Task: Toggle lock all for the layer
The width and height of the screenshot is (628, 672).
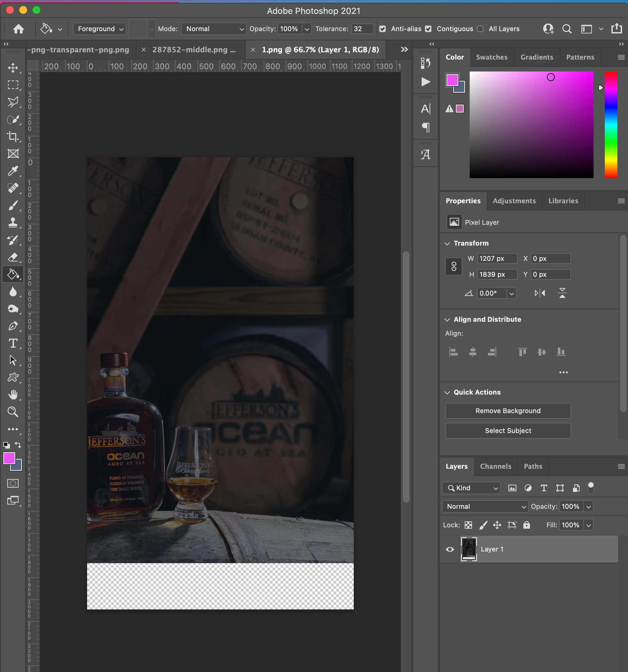Action: (x=527, y=525)
